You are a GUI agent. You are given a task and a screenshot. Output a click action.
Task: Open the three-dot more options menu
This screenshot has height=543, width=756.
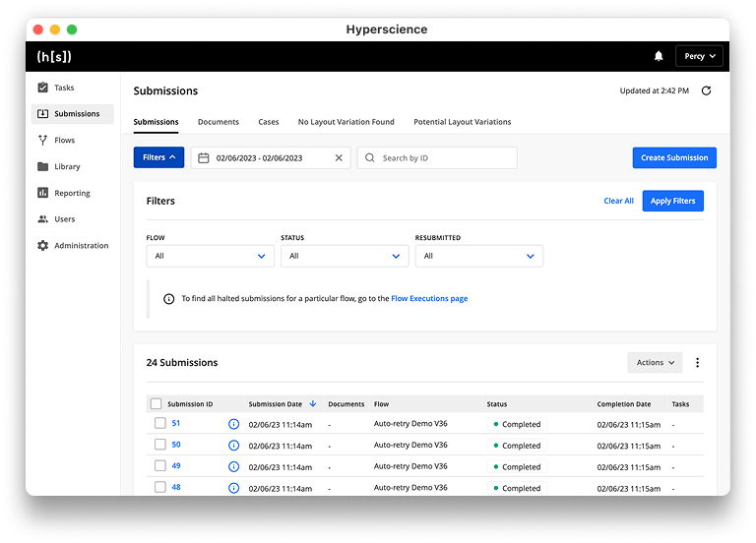(x=697, y=362)
